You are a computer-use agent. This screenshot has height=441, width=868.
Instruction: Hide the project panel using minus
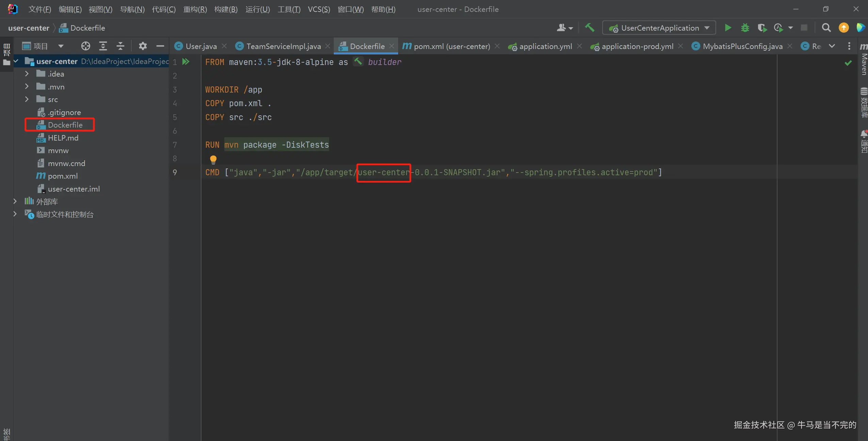(160, 46)
